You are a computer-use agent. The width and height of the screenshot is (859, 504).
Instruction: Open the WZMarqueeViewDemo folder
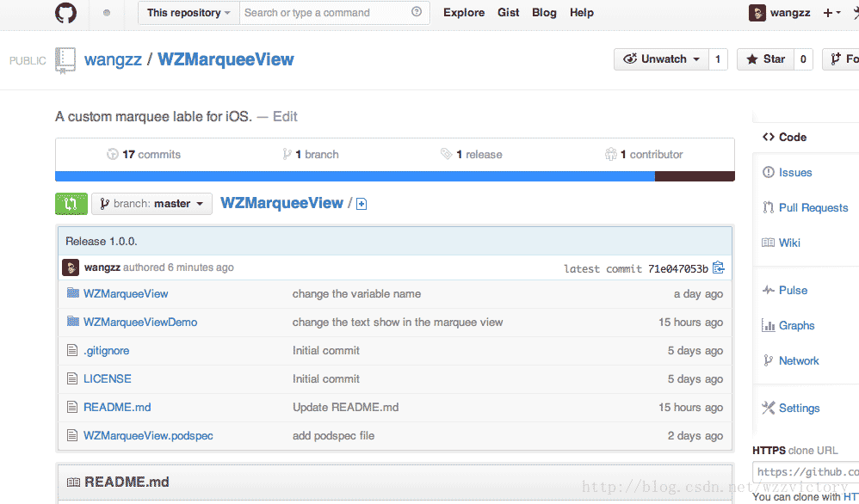point(140,323)
